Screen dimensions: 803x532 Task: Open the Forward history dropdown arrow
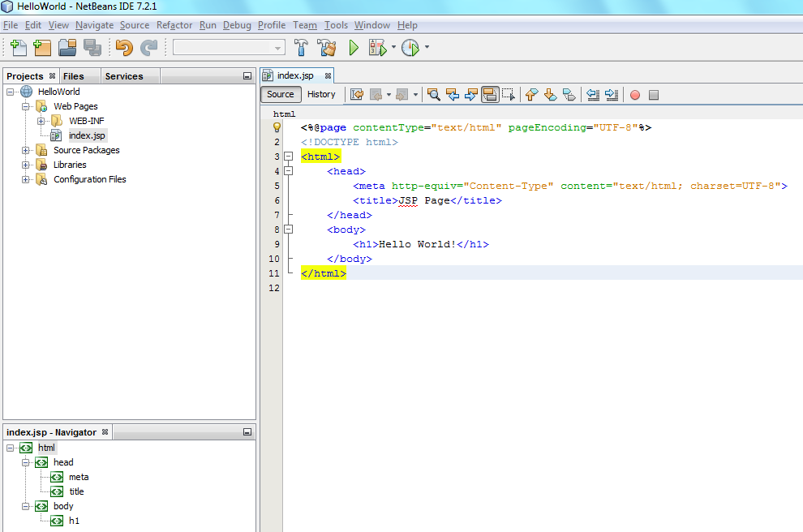pos(415,95)
